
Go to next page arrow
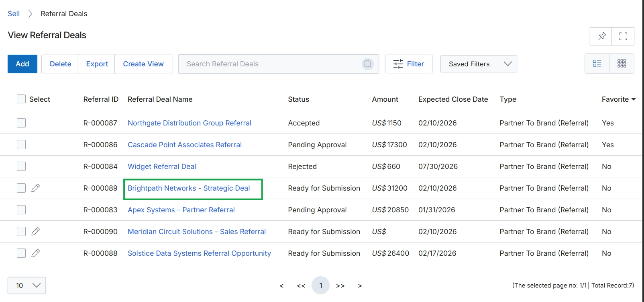[x=360, y=286]
